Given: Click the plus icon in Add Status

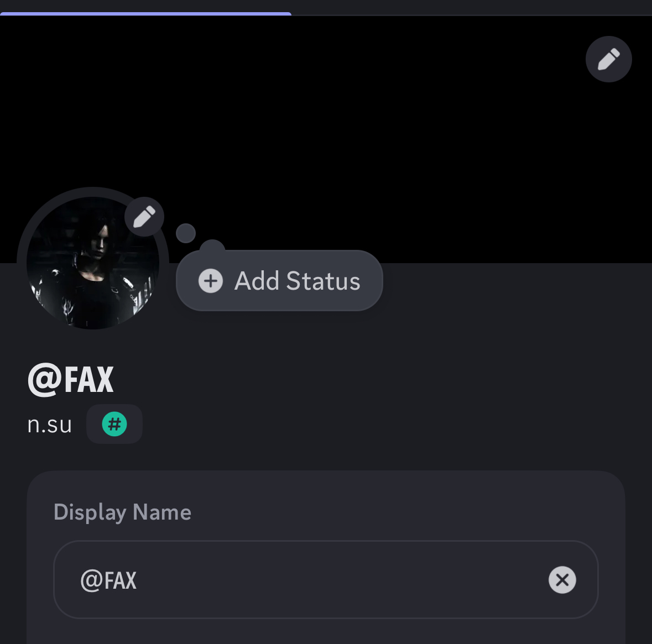Looking at the screenshot, I should click(x=211, y=281).
